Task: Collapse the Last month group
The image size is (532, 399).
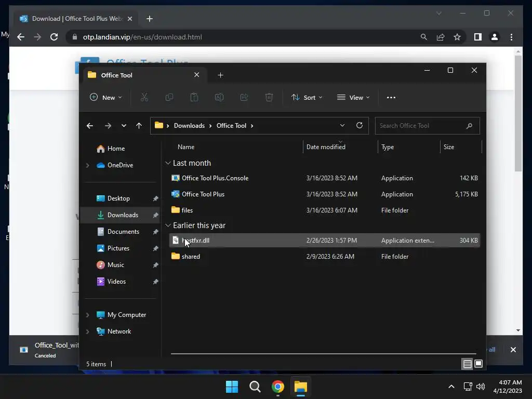Action: click(x=168, y=163)
